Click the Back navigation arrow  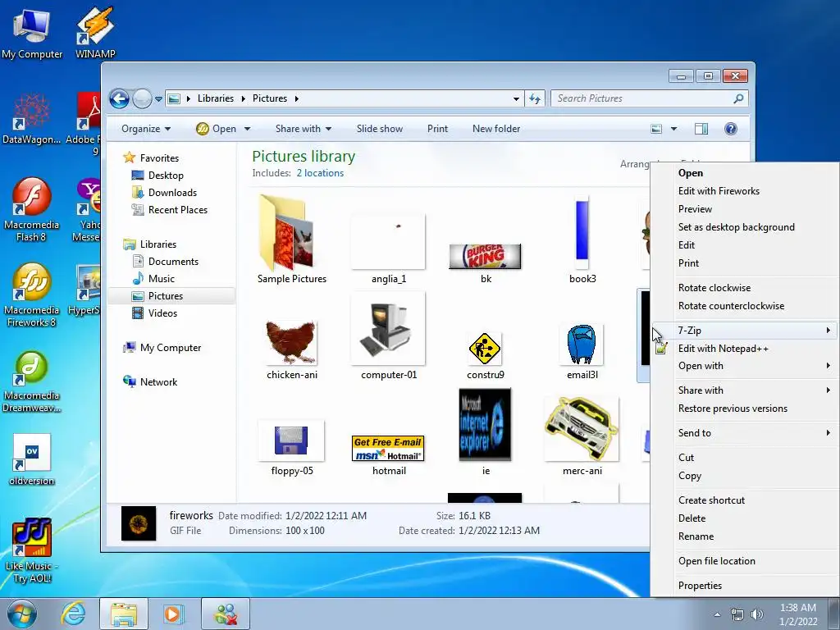tap(119, 98)
